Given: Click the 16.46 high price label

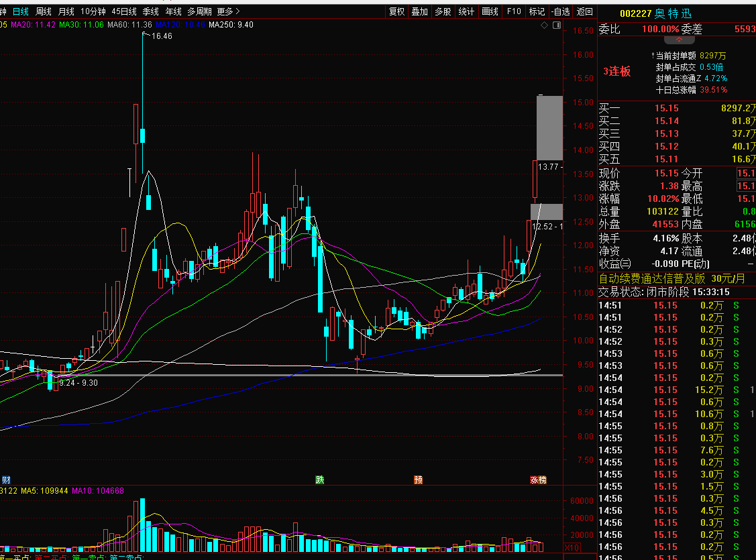Looking at the screenshot, I should pyautogui.click(x=162, y=36).
